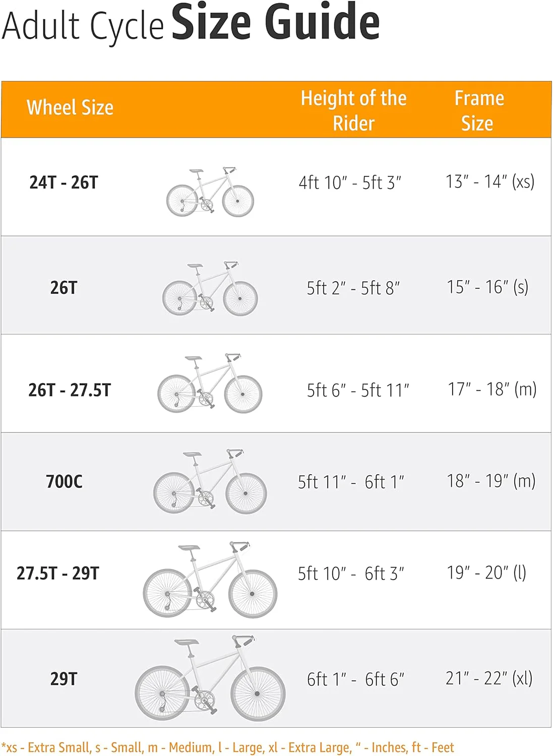Select the 27.5T - 29T wheel size label
Viewport: 553px width, 756px height.
[58, 573]
